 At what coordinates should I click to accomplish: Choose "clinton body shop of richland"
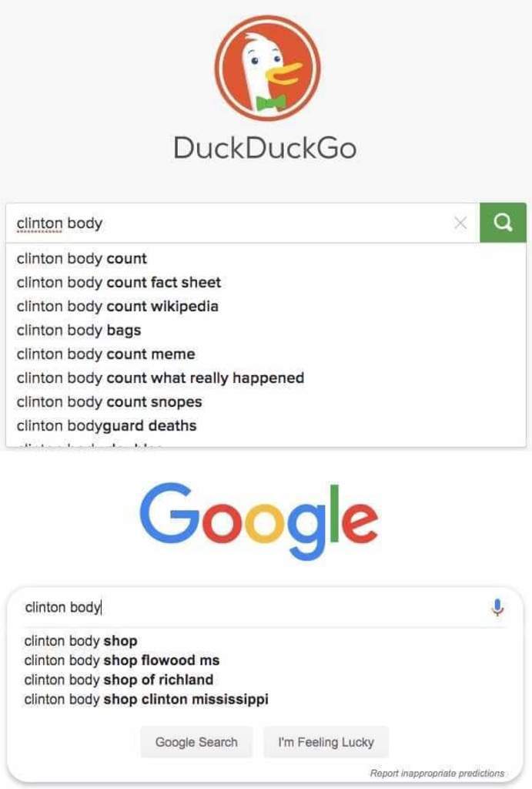[x=119, y=680]
